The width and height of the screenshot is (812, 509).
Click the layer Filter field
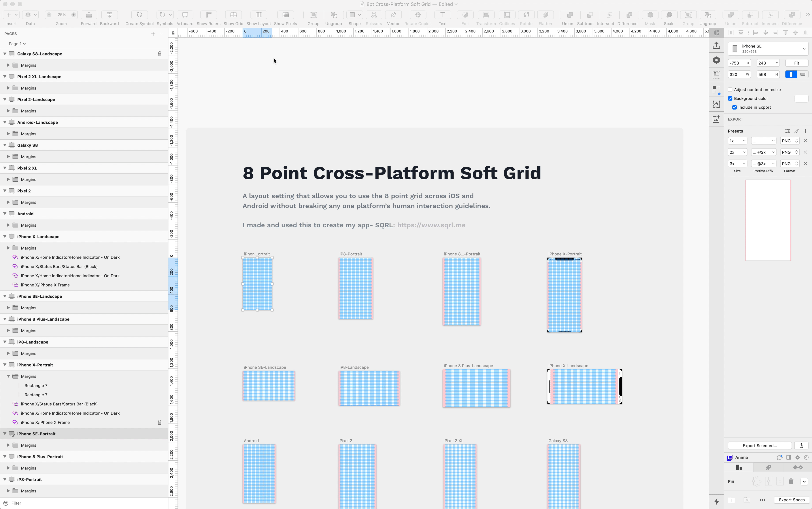[x=84, y=503]
